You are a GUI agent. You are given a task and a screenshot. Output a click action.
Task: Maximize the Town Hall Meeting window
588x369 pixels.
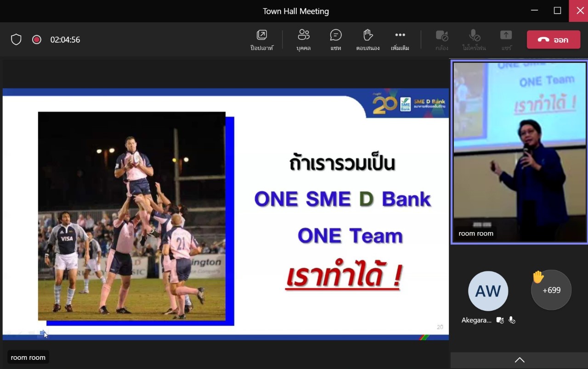coord(557,11)
